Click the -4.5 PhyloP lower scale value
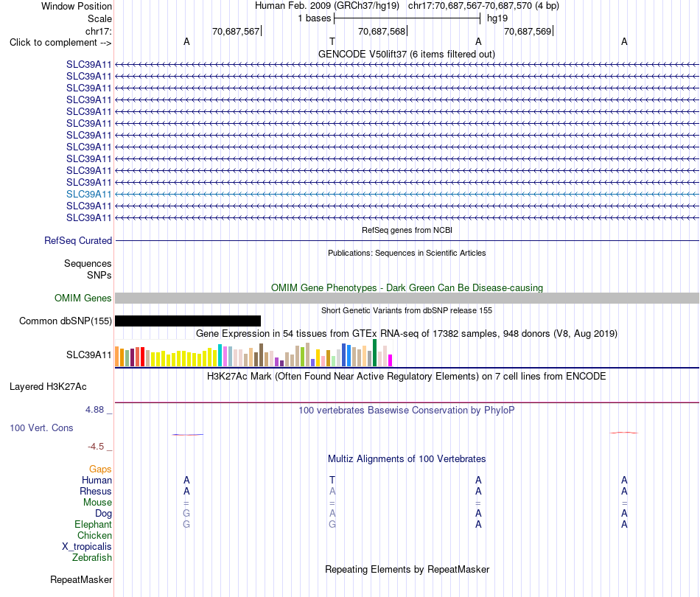Viewport: 700px width, 597px height. pyautogui.click(x=96, y=447)
